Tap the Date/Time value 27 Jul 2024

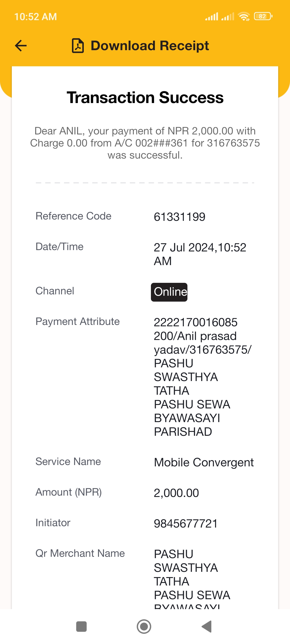[200, 254]
